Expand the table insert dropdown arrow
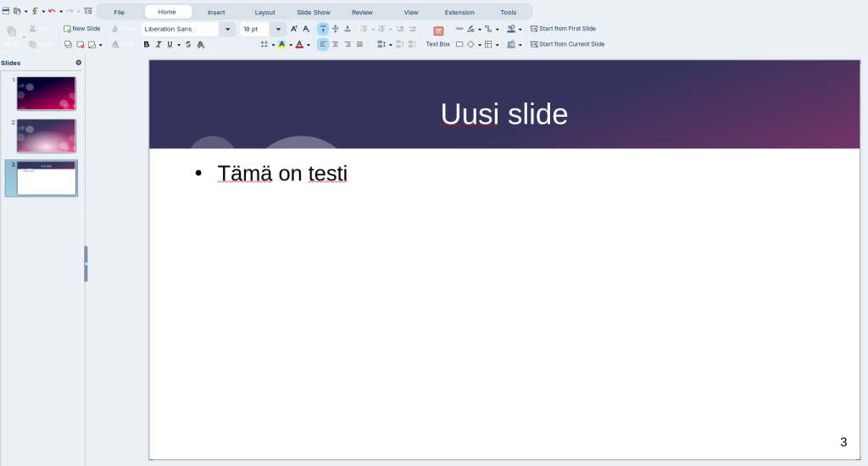 (497, 45)
